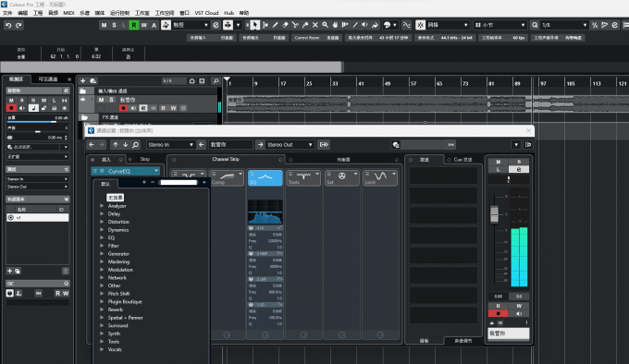Toggle global Write automation W in toolbar
Viewport: 629px width, 364px height.
143,25
